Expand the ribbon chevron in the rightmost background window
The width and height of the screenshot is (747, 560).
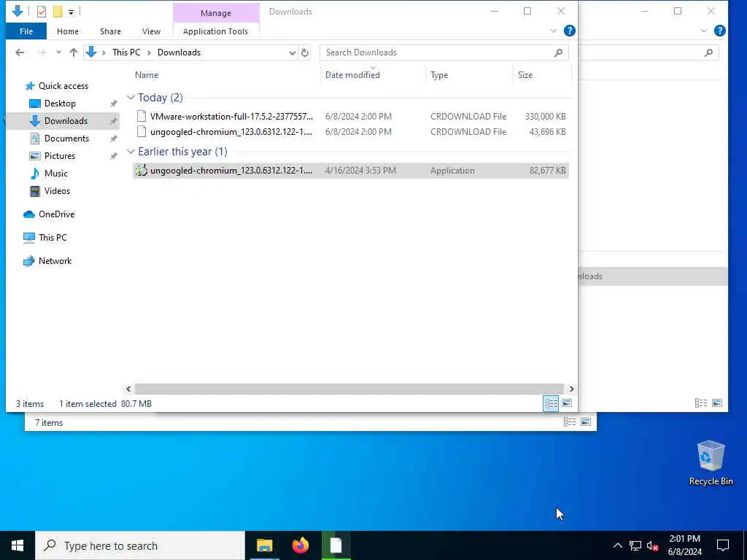tap(704, 31)
